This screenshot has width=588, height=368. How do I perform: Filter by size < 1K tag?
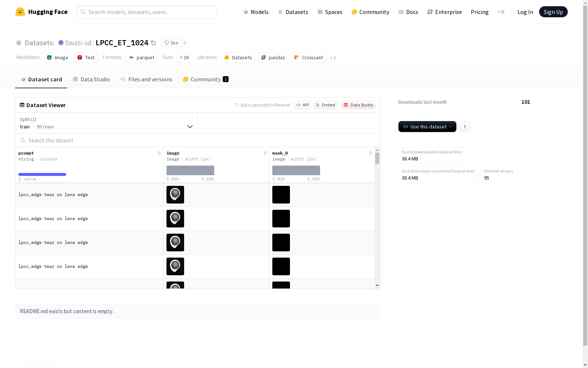click(x=184, y=57)
